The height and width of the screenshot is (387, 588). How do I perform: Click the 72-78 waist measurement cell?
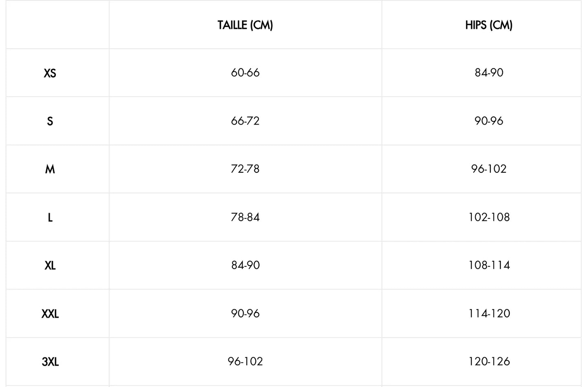pos(245,169)
